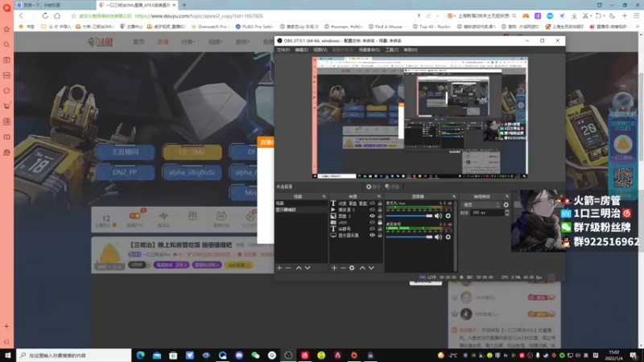Move selected source up in OBS
This screenshot has height=362, width=644.
(x=362, y=268)
